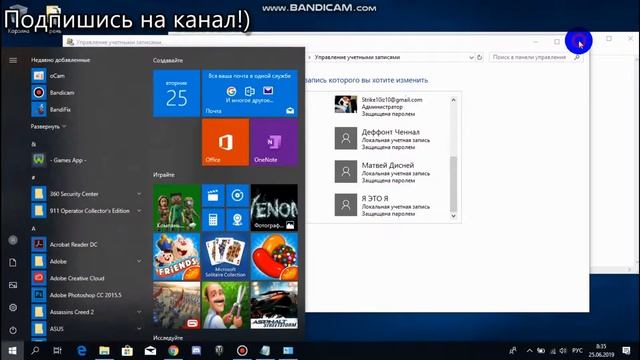Expand the 360 Security Center folder

86,194
